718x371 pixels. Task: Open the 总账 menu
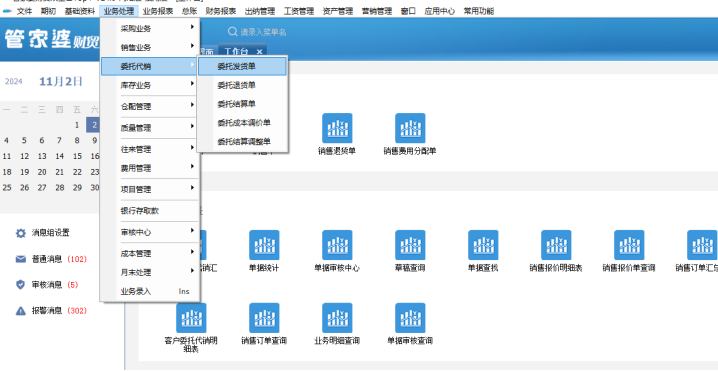[190, 11]
